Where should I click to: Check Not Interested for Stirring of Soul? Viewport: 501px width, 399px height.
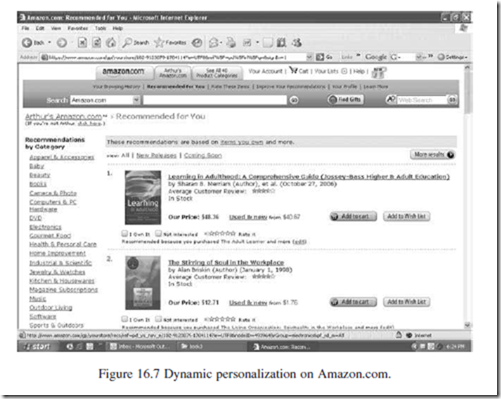159,319
